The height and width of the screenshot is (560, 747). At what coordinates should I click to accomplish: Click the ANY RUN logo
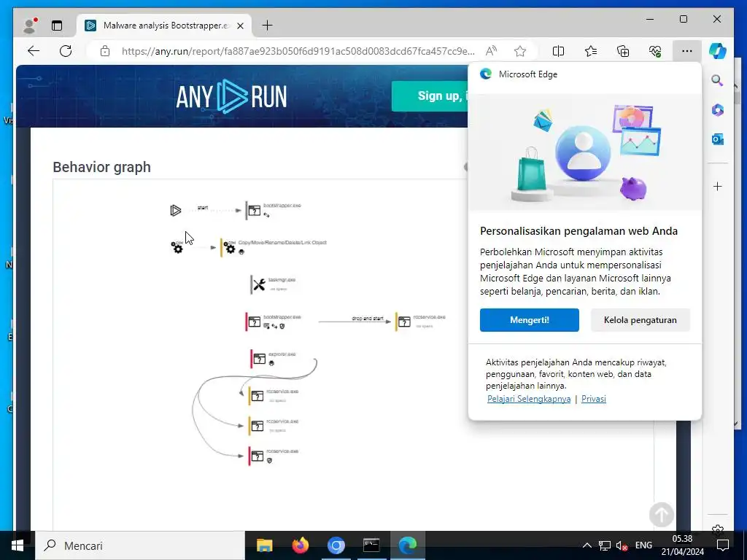pos(231,96)
